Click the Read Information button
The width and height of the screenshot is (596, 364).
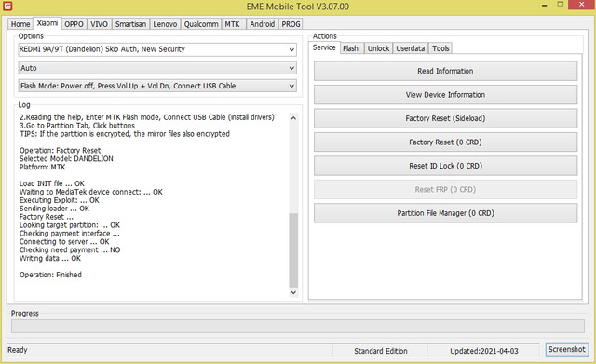[445, 71]
